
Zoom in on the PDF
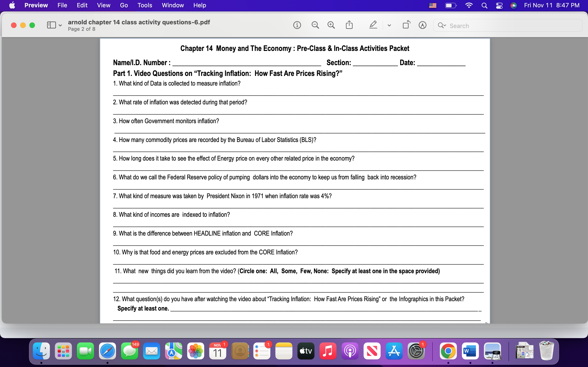(x=331, y=25)
